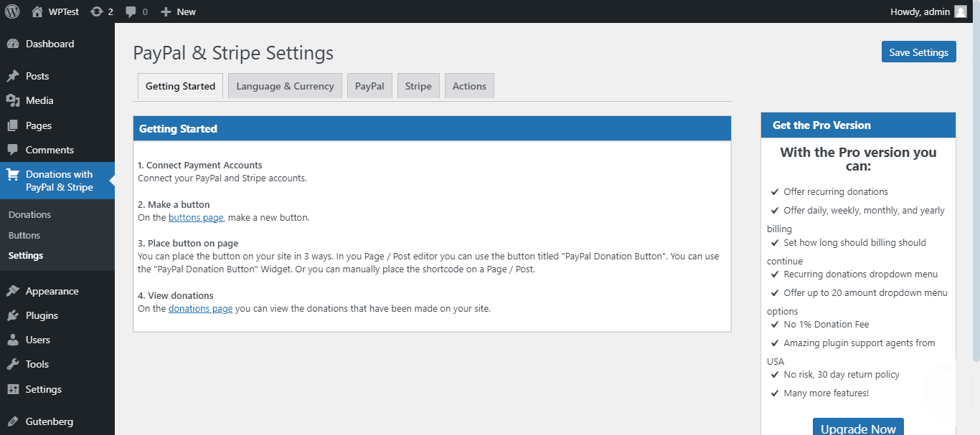Switch to the Getting Started tab

(180, 86)
